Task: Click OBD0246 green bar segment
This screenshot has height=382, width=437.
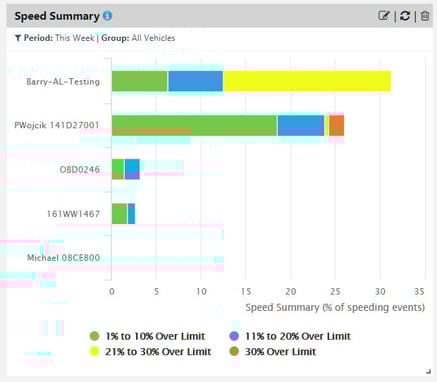Action: point(118,169)
